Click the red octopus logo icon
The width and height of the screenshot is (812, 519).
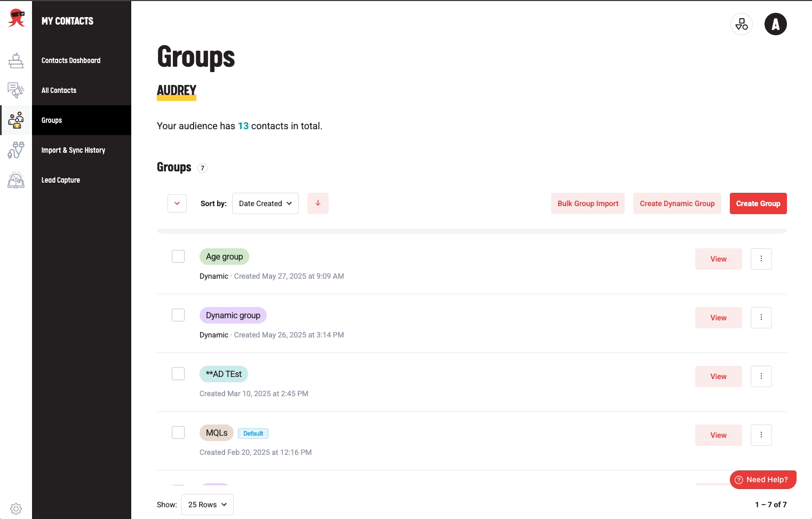click(16, 18)
